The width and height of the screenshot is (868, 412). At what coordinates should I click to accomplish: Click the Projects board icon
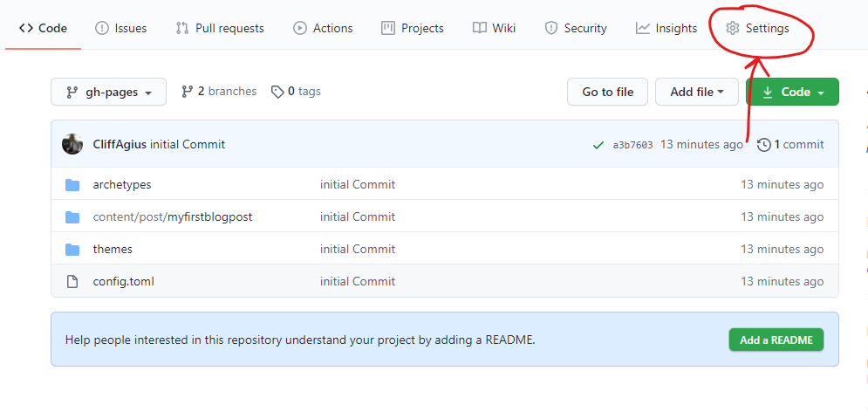coord(388,28)
